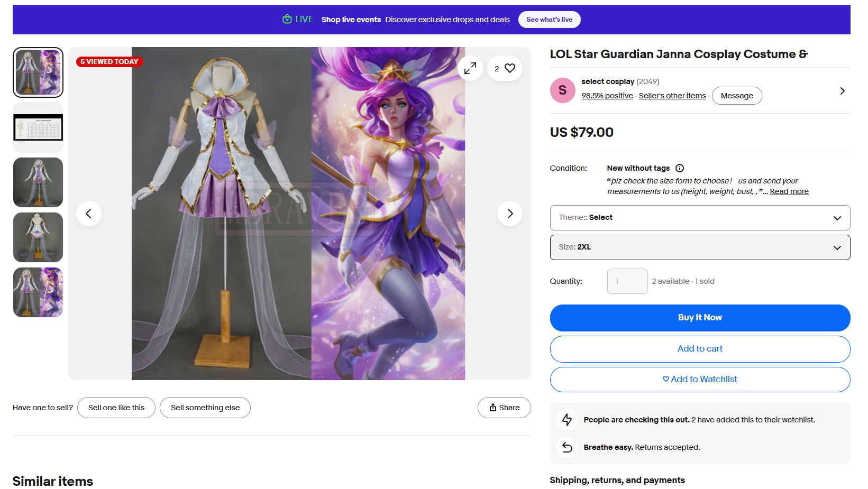This screenshot has height=489, width=868.
Task: Read more of condition description
Action: 789,191
